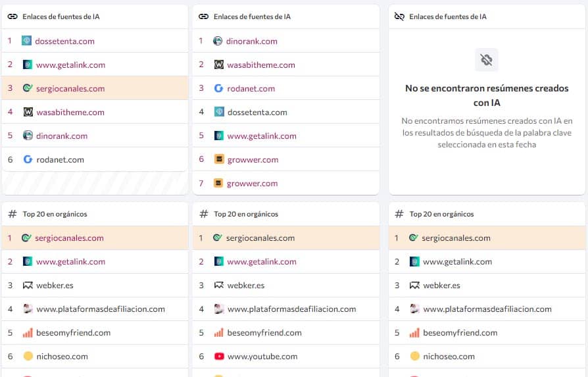
Task: Click the hash icon in the first Top 20 header
Action: click(x=12, y=214)
